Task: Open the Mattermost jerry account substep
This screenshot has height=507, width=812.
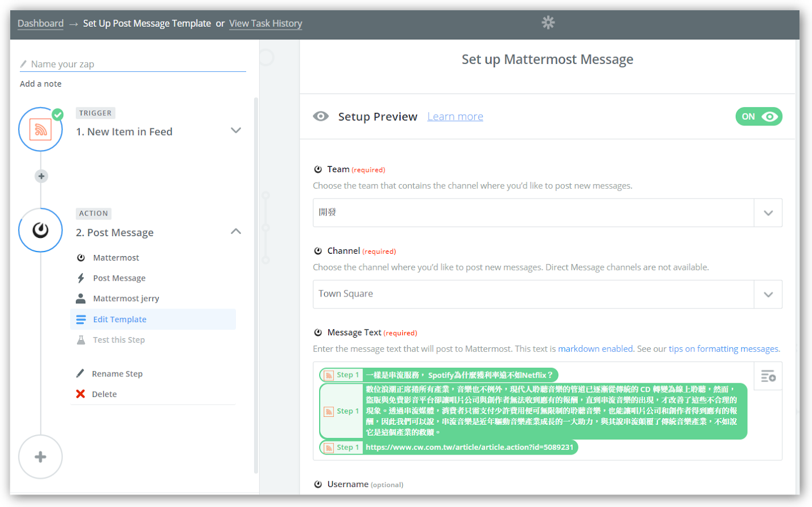Action: [126, 298]
